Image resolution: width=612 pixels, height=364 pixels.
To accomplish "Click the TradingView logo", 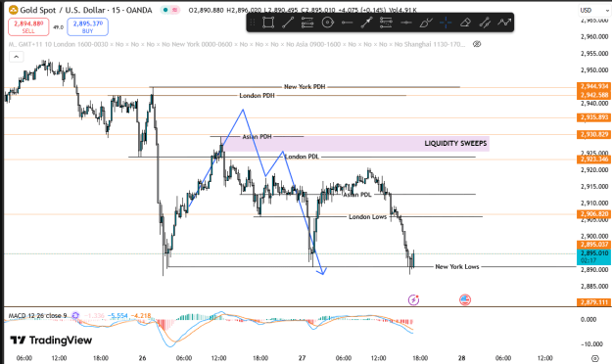I will 51,341.
